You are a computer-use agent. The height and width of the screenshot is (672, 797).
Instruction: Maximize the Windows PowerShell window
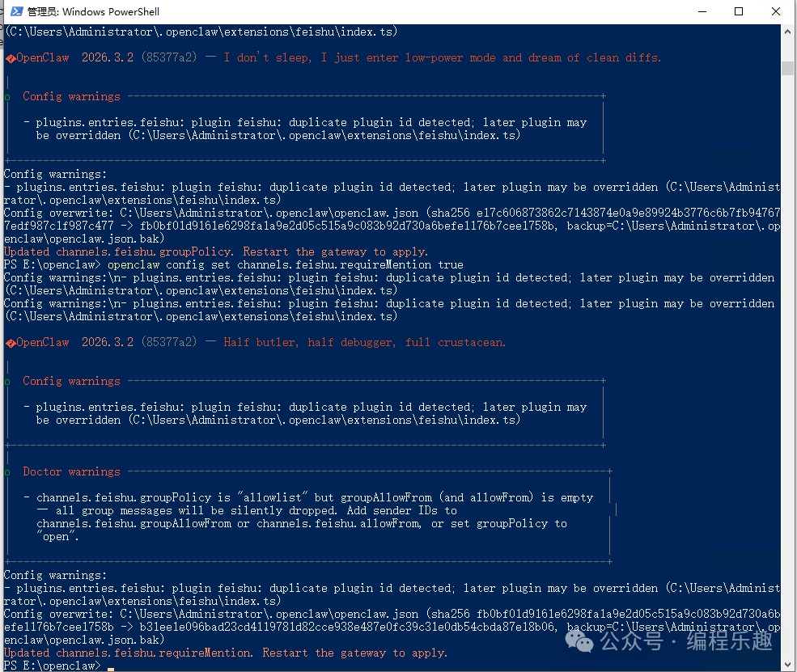pos(739,11)
